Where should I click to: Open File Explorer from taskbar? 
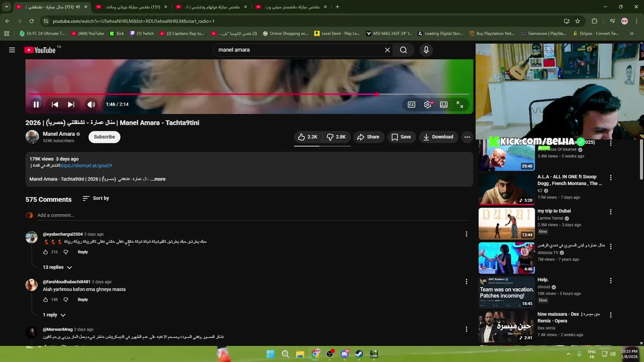pos(300,354)
